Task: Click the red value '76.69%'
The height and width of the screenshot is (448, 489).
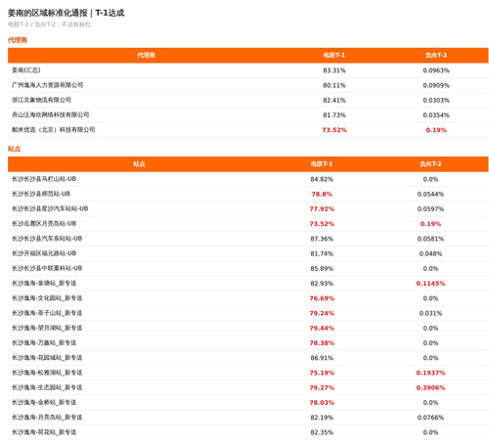Action: point(322,298)
